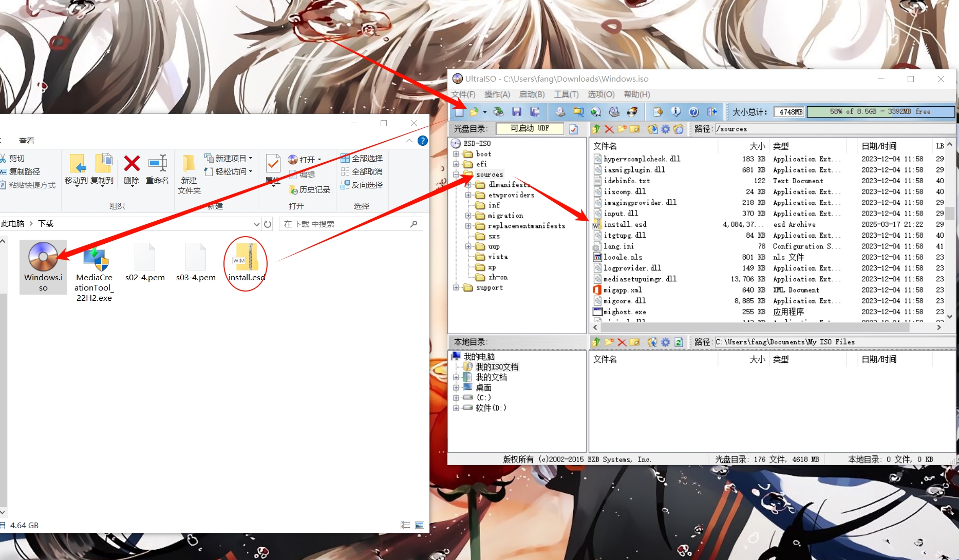
Task: Click the blue gear icon in local directory toolbar
Action: click(666, 342)
